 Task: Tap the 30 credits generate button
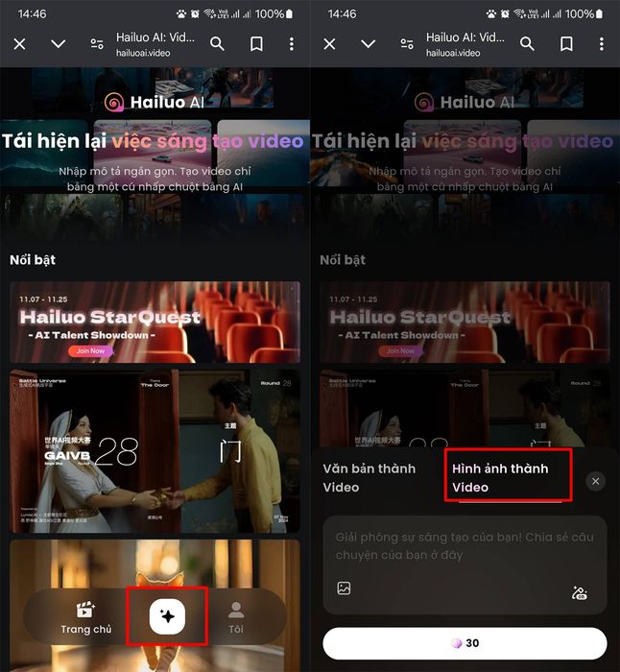465,643
